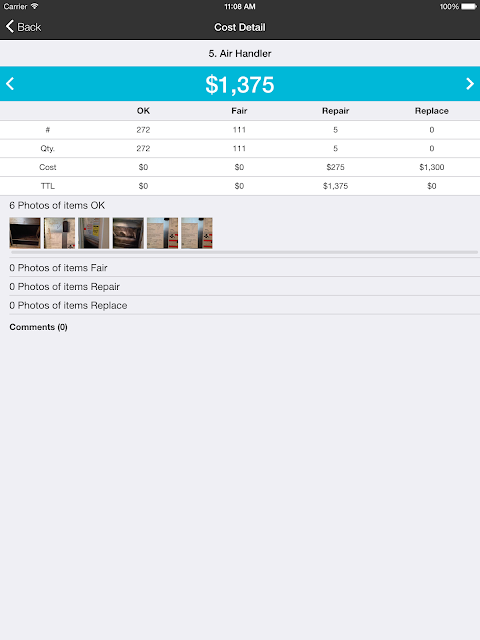Viewport: 480px width, 640px height.
Task: Open Comments (0) section
Action: tap(38, 327)
